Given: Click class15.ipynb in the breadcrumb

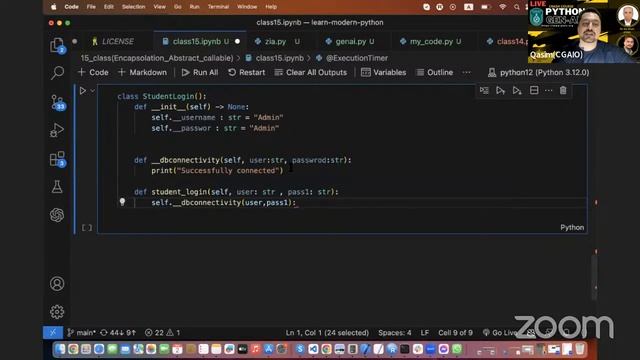Looking at the screenshot, I should pos(275,58).
